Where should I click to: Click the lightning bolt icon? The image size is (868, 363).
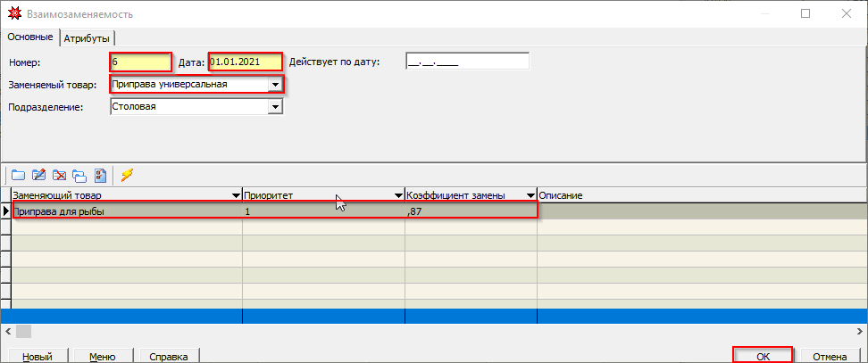[127, 175]
